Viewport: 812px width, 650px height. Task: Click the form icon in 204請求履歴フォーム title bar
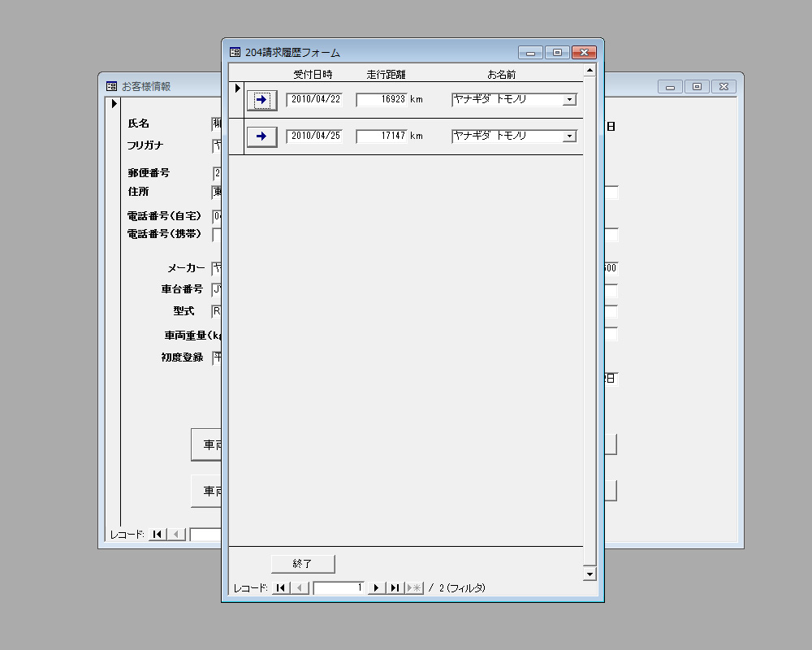click(235, 53)
